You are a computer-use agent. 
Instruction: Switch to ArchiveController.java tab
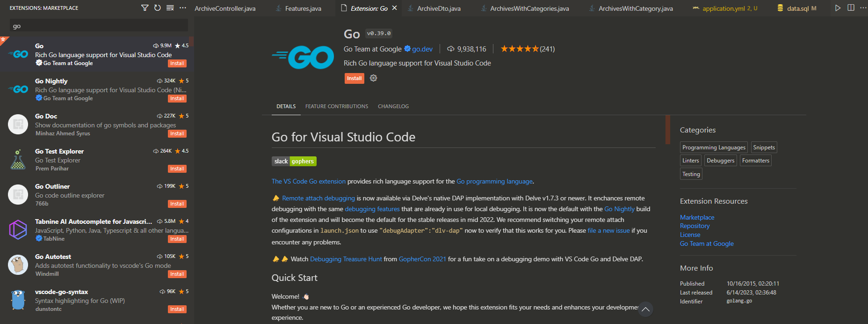[225, 8]
